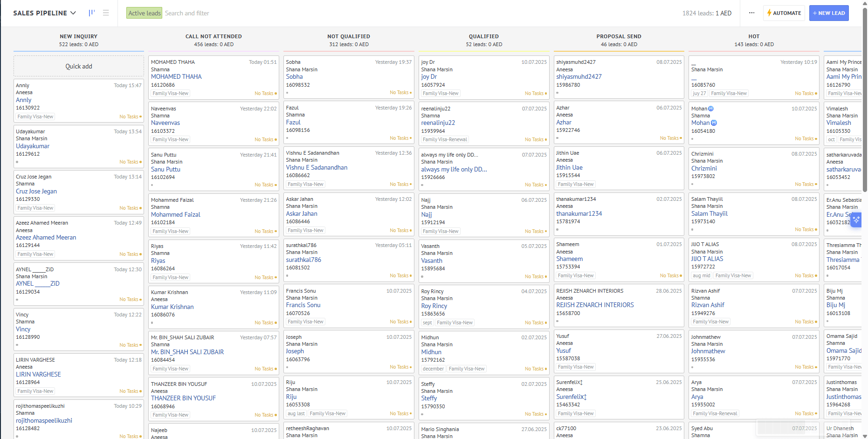
Task: Expand the SALES PIPELINE dropdown
Action: [44, 13]
